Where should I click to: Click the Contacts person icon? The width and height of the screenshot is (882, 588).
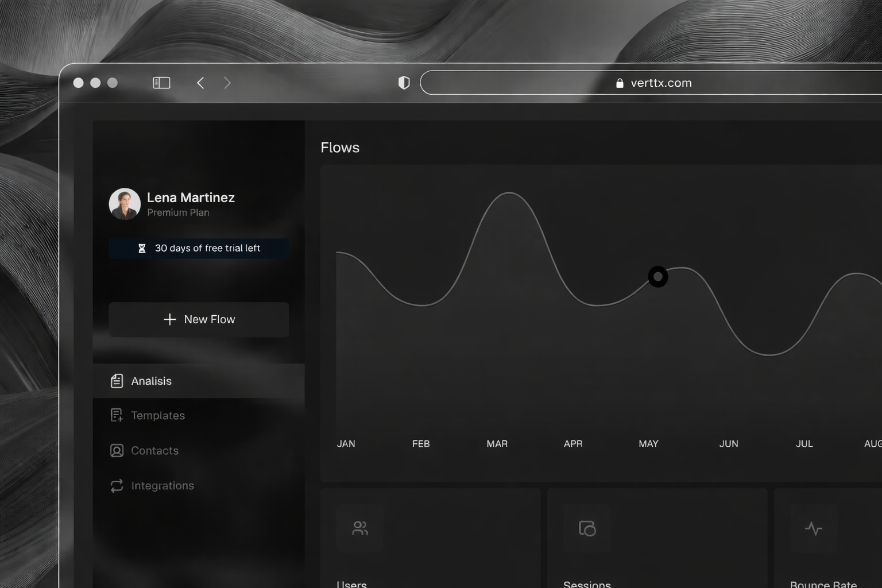tap(117, 451)
